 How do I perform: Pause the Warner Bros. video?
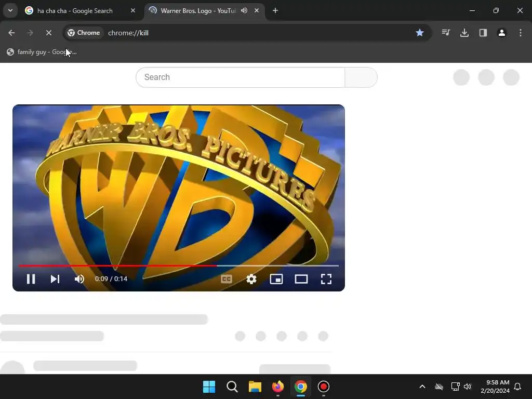point(31,279)
